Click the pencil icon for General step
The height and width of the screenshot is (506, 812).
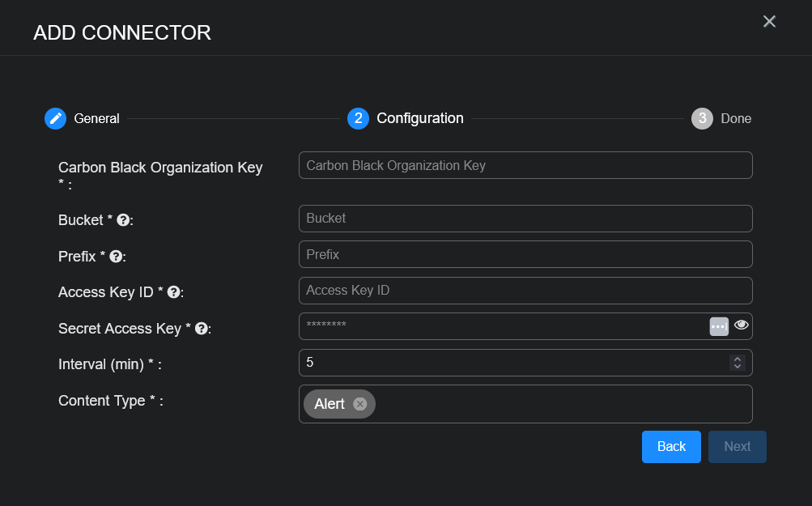point(55,118)
